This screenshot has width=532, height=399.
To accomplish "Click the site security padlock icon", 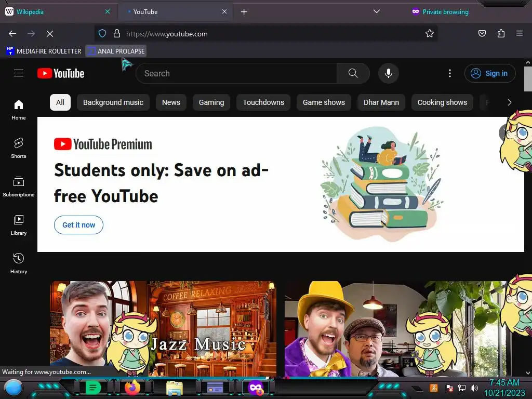I will pyautogui.click(x=117, y=33).
